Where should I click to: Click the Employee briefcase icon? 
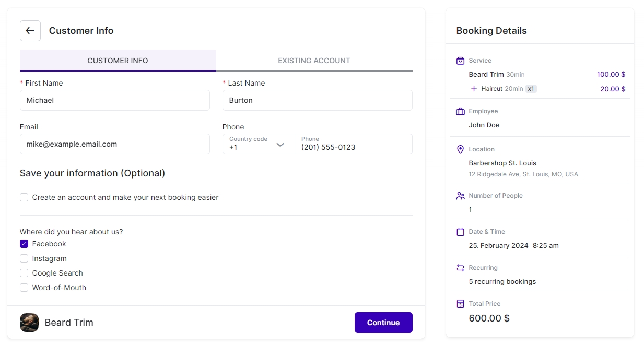point(460,111)
